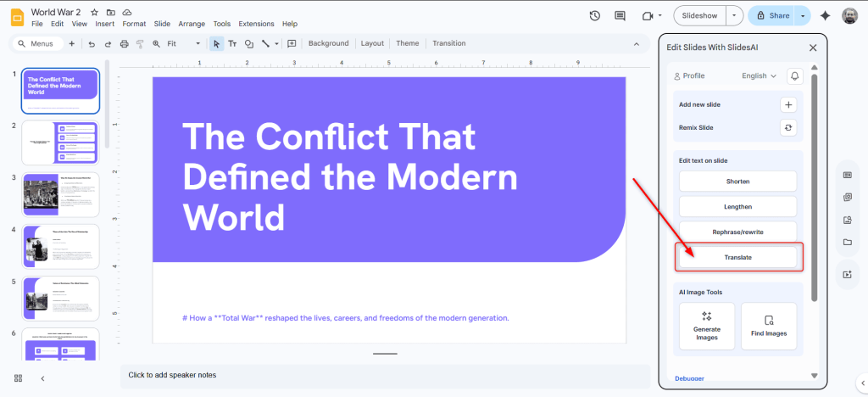Open the Google Slides home icon
Viewport: 868px width, 397px height.
17,17
